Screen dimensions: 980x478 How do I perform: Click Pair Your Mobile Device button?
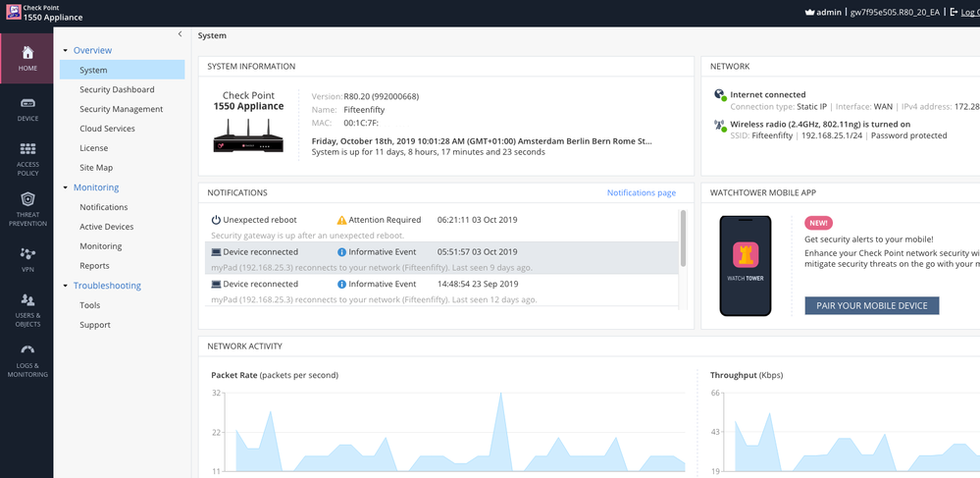pyautogui.click(x=872, y=305)
